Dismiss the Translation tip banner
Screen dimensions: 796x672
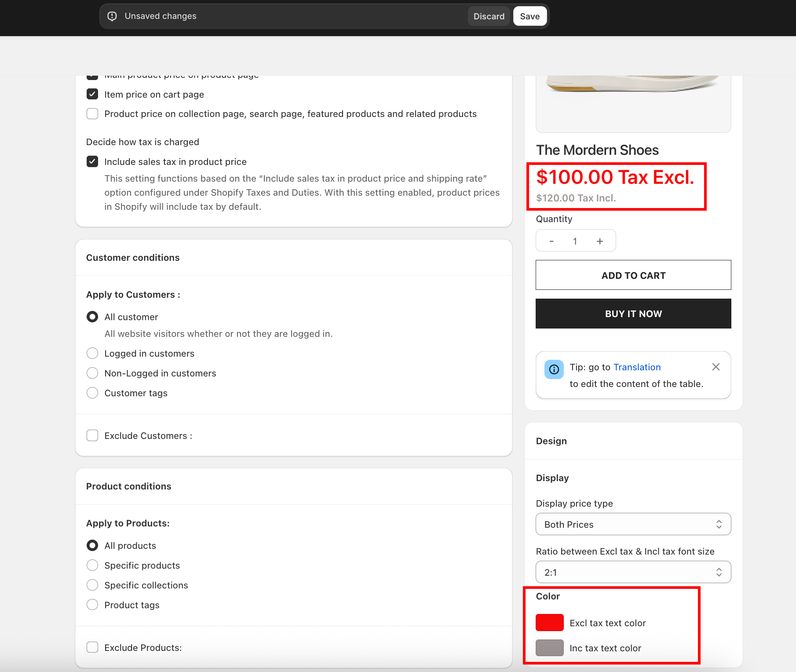pyautogui.click(x=716, y=367)
